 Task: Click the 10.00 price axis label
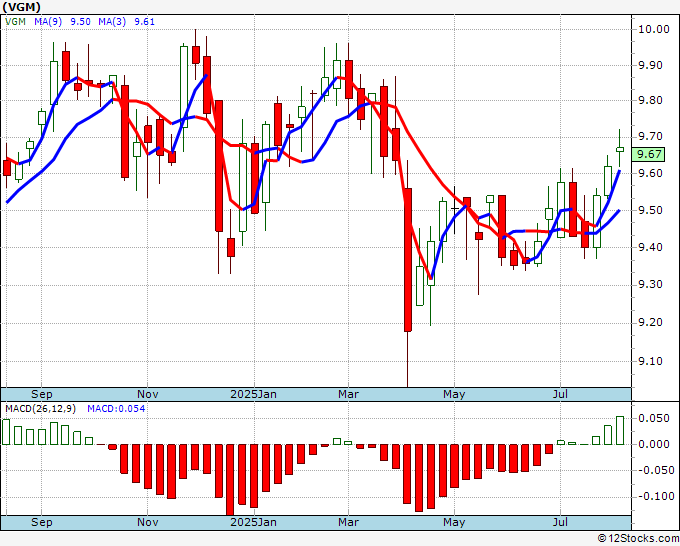coord(654,29)
